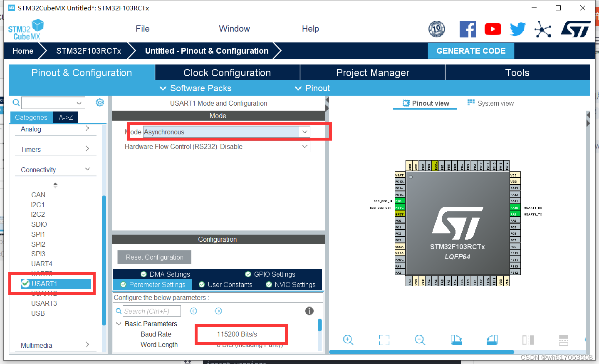Click the green PA10 pin
Image resolution: width=599 pixels, height=364 pixels.
[515, 208]
